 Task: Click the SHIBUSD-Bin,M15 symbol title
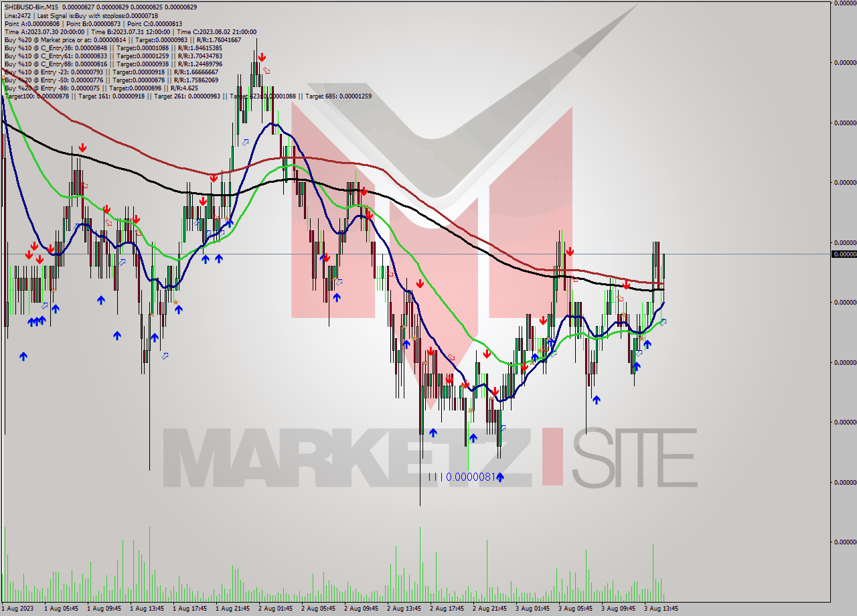point(32,6)
